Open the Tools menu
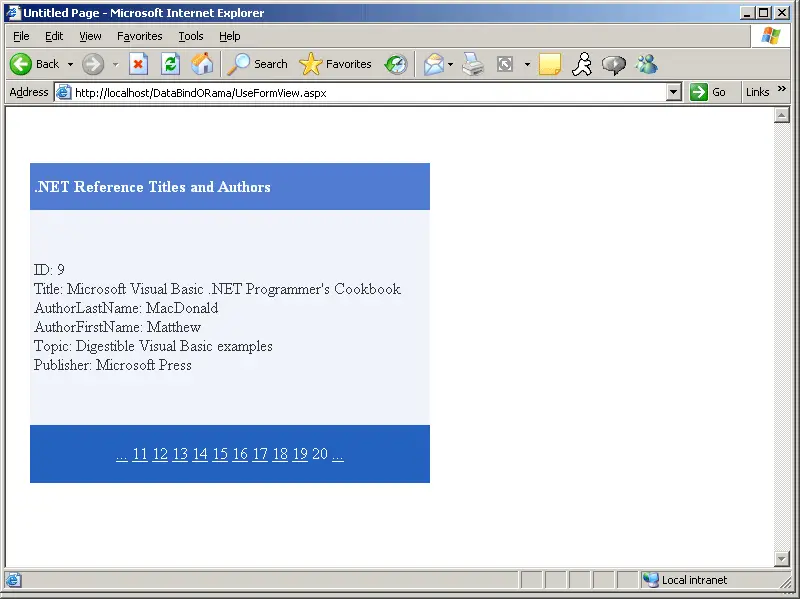The width and height of the screenshot is (800, 599). (x=191, y=36)
